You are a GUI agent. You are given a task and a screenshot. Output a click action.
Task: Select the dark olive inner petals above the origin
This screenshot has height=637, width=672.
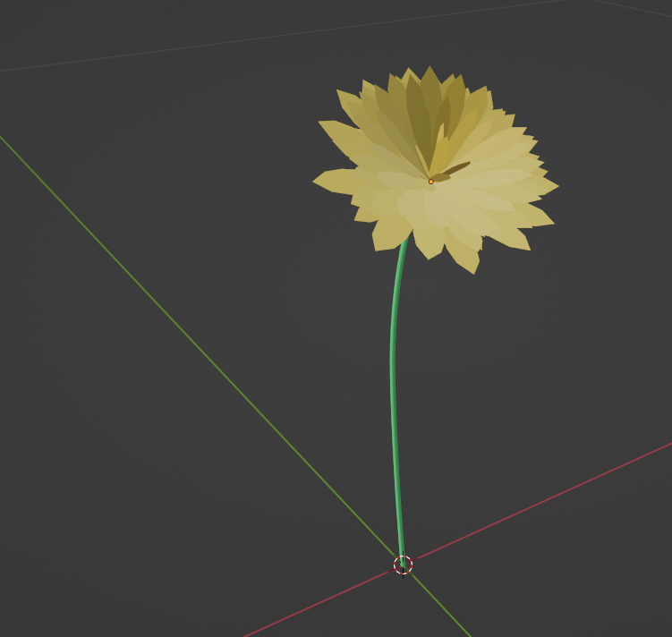click(x=419, y=116)
